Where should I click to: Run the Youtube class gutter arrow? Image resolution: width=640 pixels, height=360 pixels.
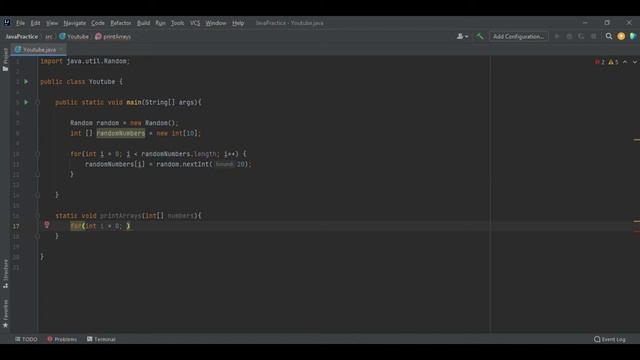pyautogui.click(x=26, y=82)
